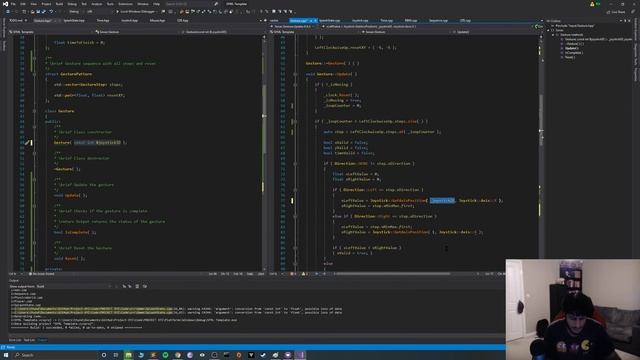This screenshot has height=360, width=640.
Task: Open the Window menu
Action: (143, 4)
